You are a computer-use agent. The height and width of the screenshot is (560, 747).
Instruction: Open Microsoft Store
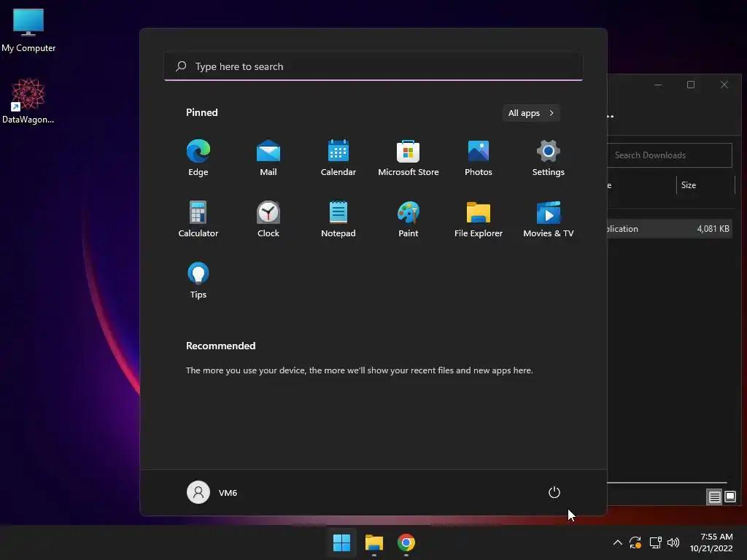[x=409, y=157]
